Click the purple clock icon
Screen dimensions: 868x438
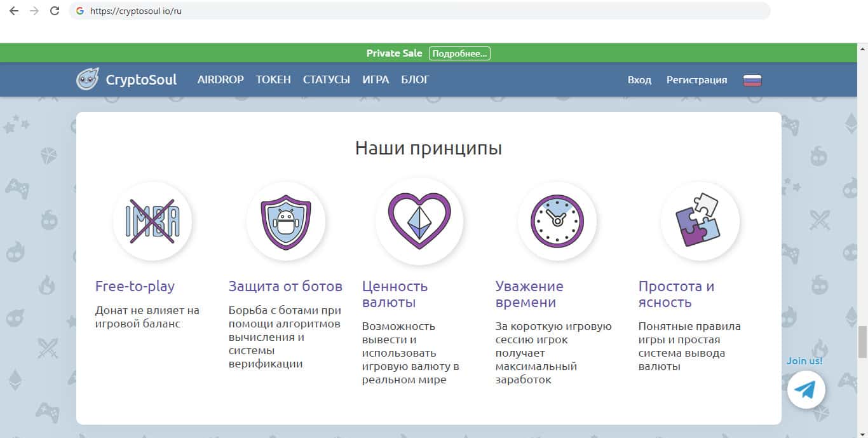point(557,221)
